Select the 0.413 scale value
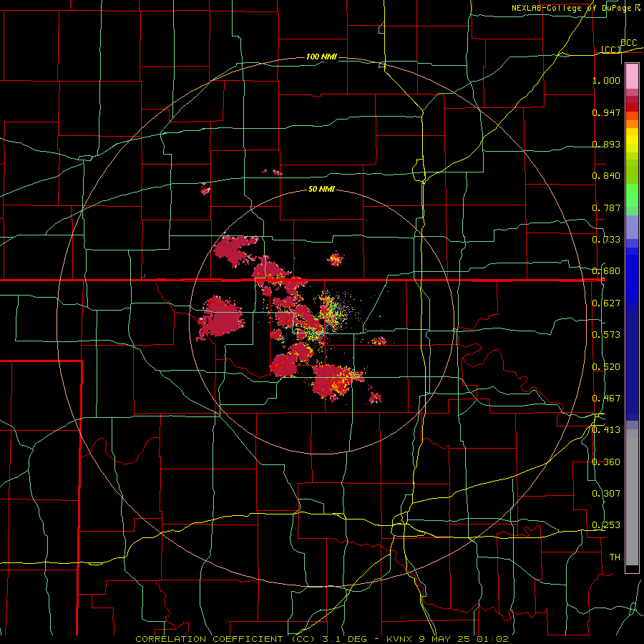The image size is (644, 644). click(606, 430)
